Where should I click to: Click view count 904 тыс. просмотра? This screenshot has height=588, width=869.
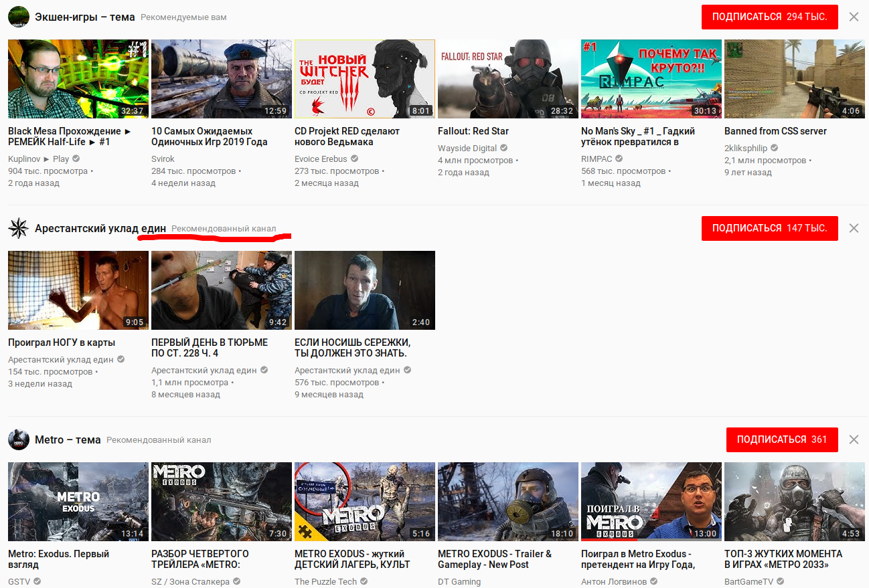pos(48,171)
